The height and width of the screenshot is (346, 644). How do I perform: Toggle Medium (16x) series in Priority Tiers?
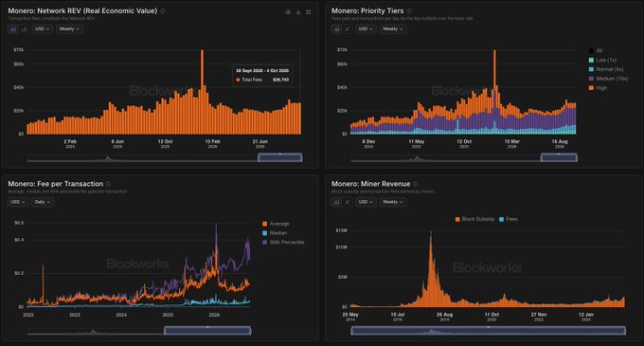(x=608, y=79)
